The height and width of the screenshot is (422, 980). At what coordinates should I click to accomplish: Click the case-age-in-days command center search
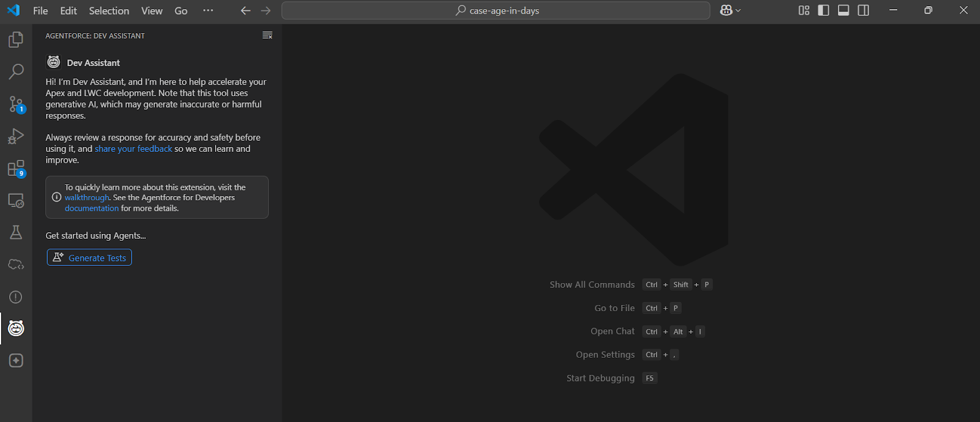496,10
